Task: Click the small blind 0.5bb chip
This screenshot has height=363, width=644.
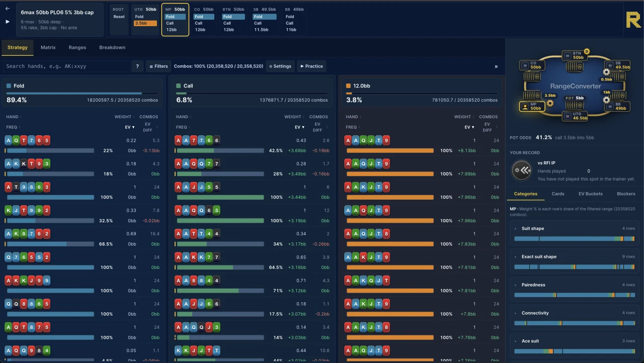Action: [606, 72]
